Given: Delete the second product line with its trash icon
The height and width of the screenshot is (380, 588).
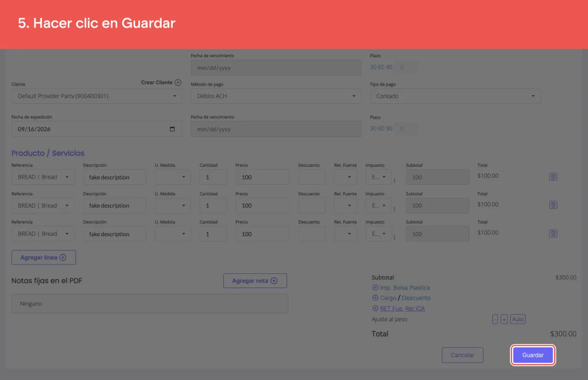Looking at the screenshot, I should pyautogui.click(x=554, y=205).
